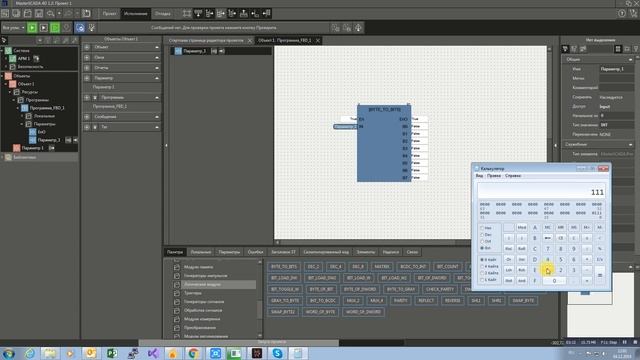The image size is (640, 360).
Task: Select CHECK_PARITY block in palette
Action: click(440, 289)
